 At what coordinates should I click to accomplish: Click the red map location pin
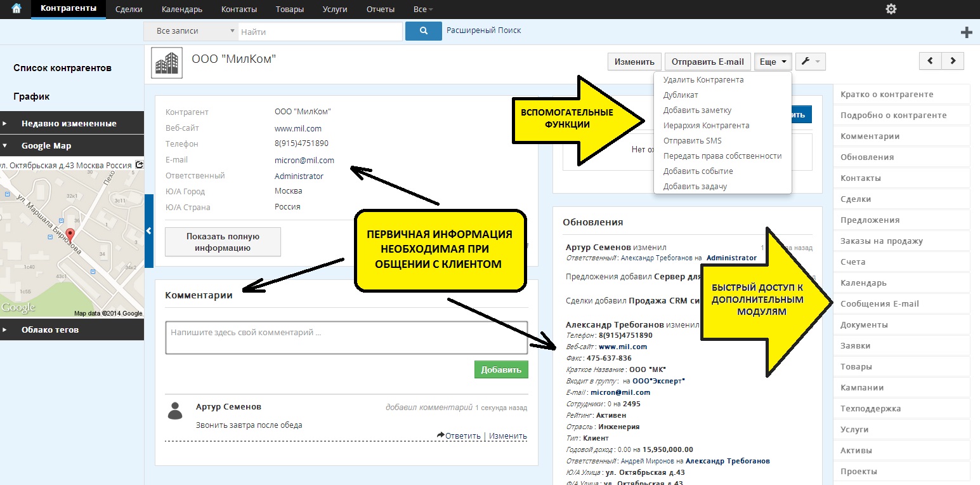click(70, 236)
